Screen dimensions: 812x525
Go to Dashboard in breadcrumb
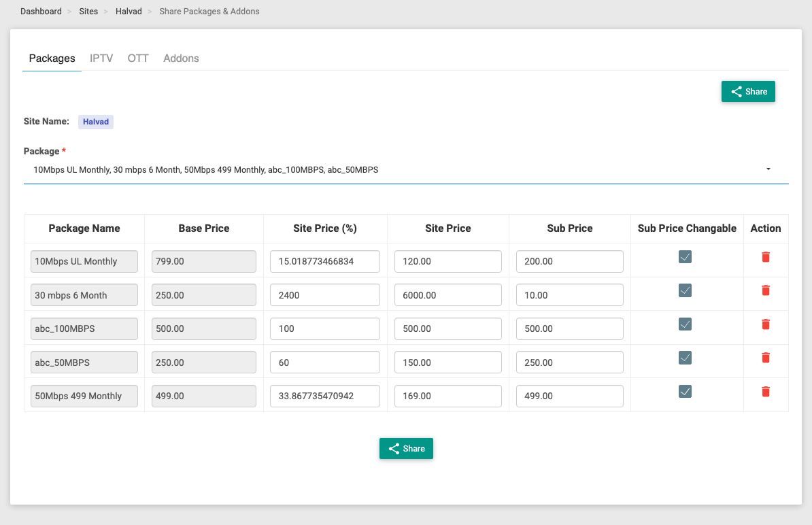(x=41, y=12)
